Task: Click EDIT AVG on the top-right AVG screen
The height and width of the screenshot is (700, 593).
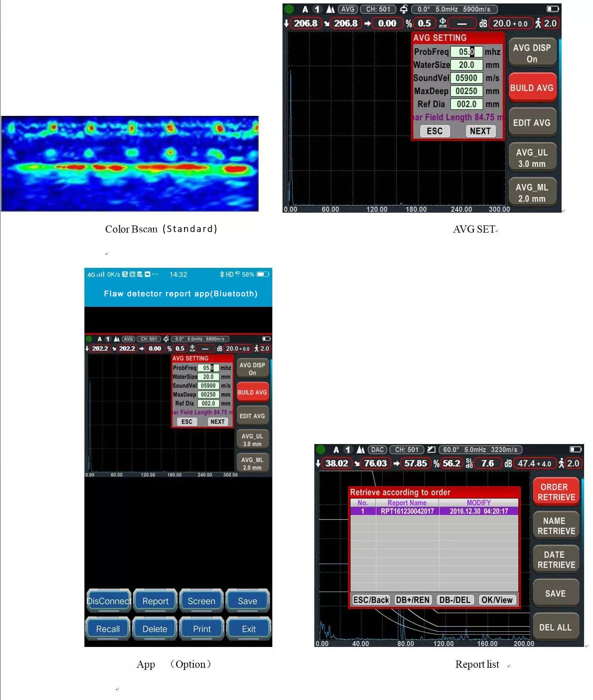Action: pos(532,123)
